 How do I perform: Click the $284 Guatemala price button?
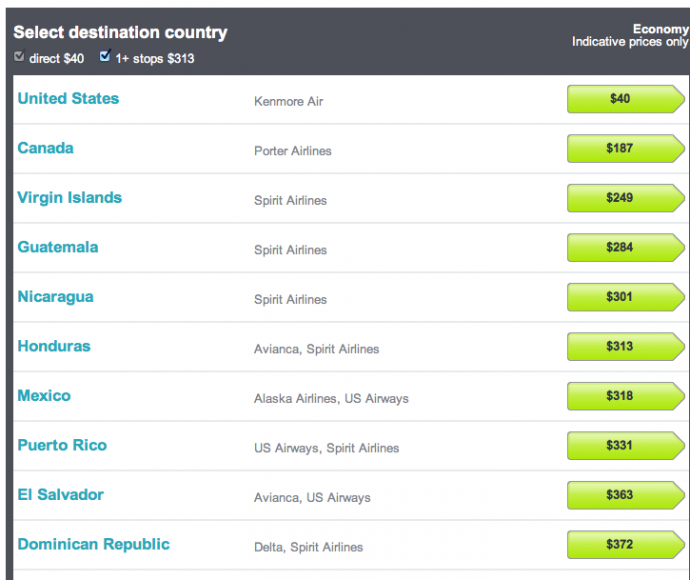click(x=622, y=247)
